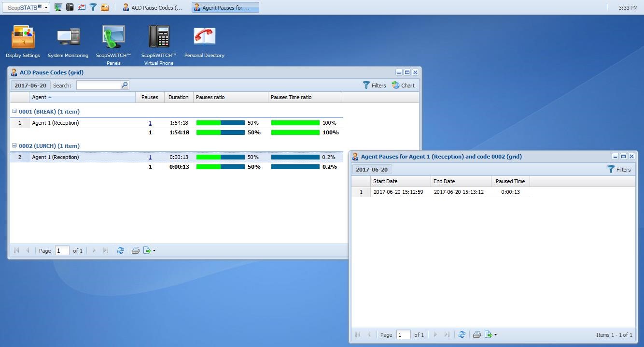Open pauses link for Agent 1 under BREAK

(150, 123)
